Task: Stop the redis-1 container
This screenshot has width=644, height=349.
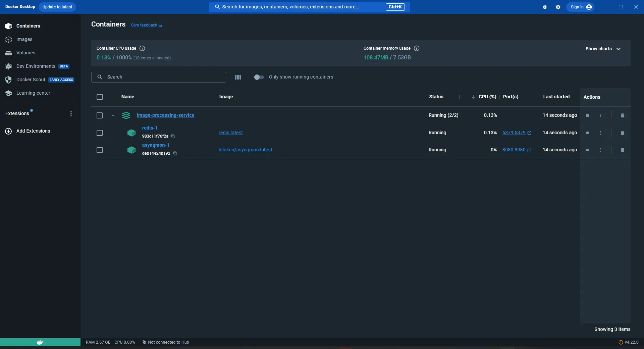Action: tap(587, 133)
